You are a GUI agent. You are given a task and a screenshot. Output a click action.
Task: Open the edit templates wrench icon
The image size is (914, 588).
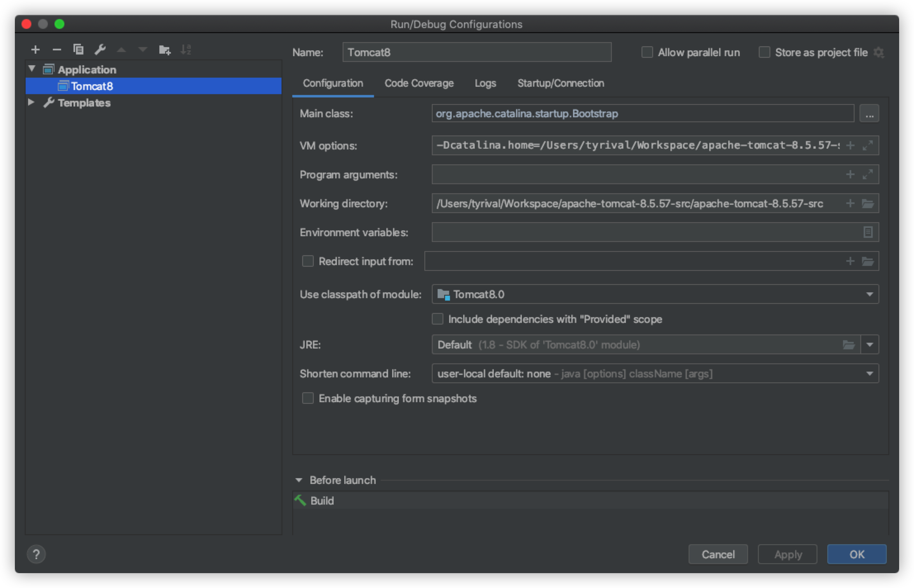coord(100,50)
